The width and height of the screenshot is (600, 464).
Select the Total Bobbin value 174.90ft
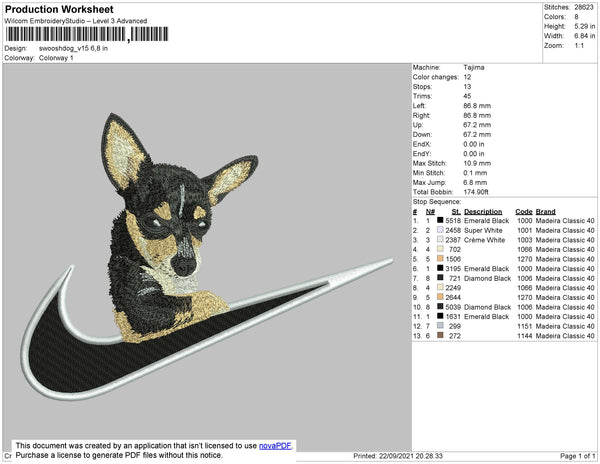[476, 192]
